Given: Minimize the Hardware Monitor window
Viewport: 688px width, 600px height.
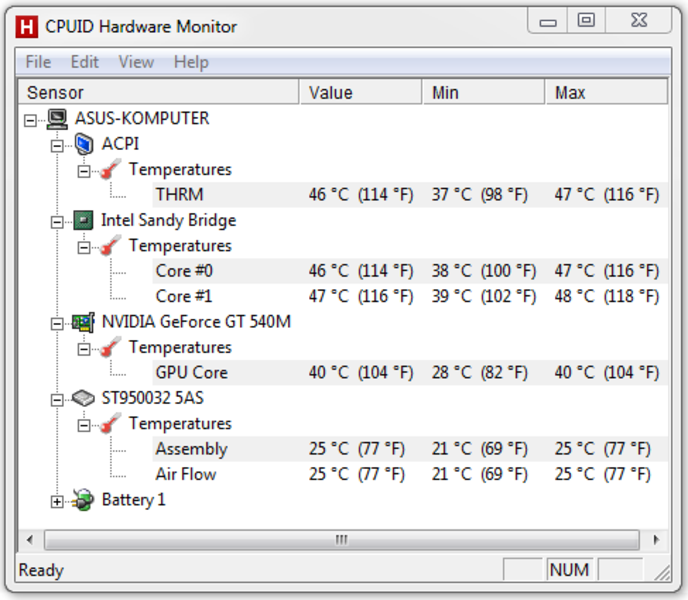Looking at the screenshot, I should (548, 20).
